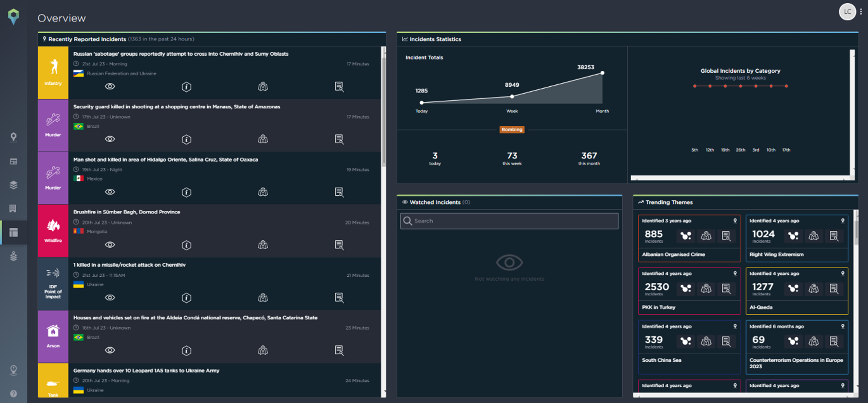Show South China Sea incidents on map
The width and height of the screenshot is (868, 403).
706,341
